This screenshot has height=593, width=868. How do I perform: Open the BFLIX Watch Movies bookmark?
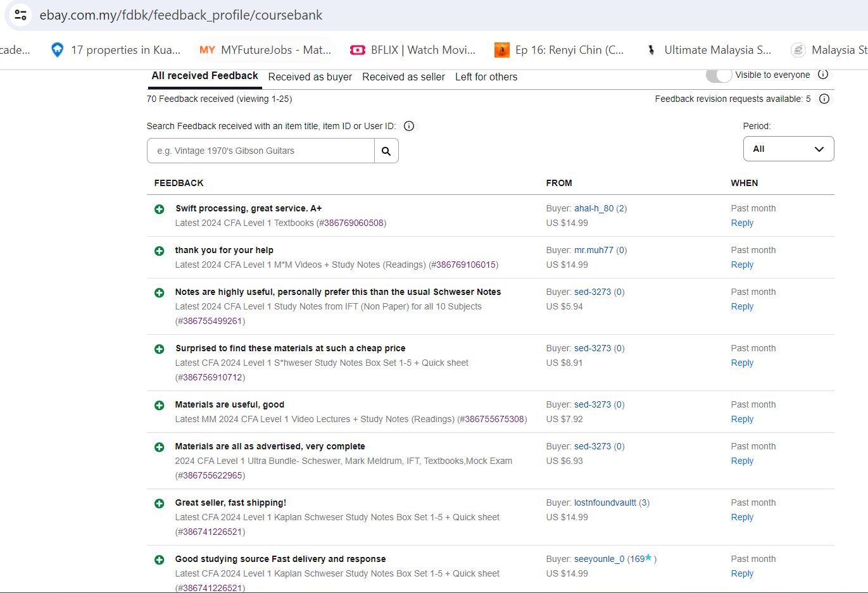(413, 50)
